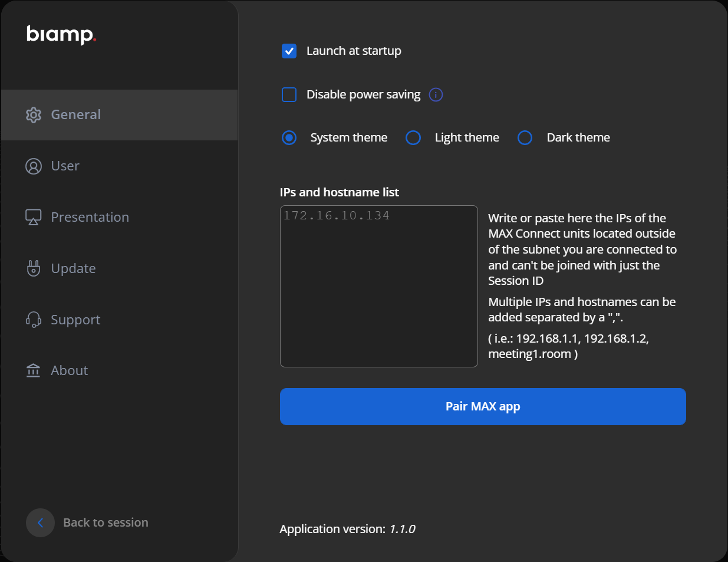728x562 pixels.
Task: Open the User settings section
Action: 65,166
